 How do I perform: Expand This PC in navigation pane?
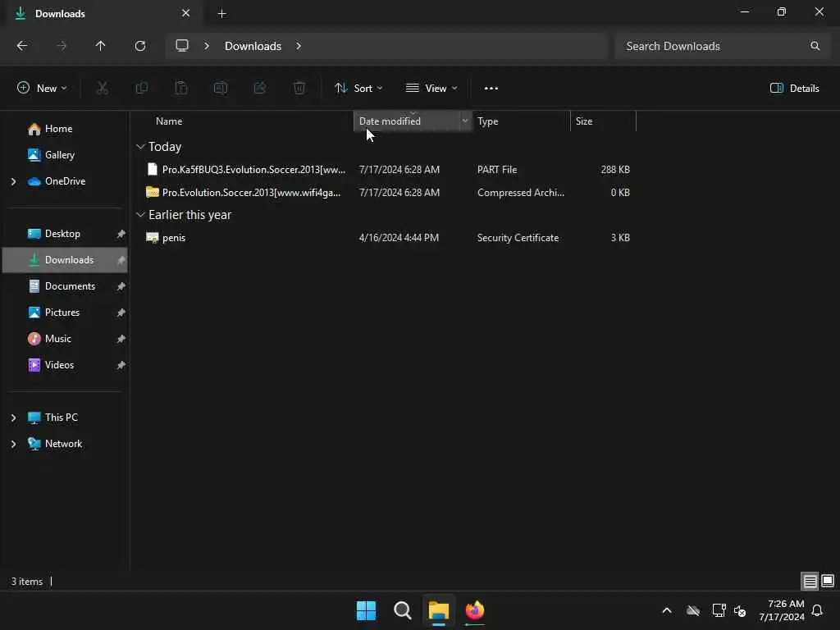(13, 418)
